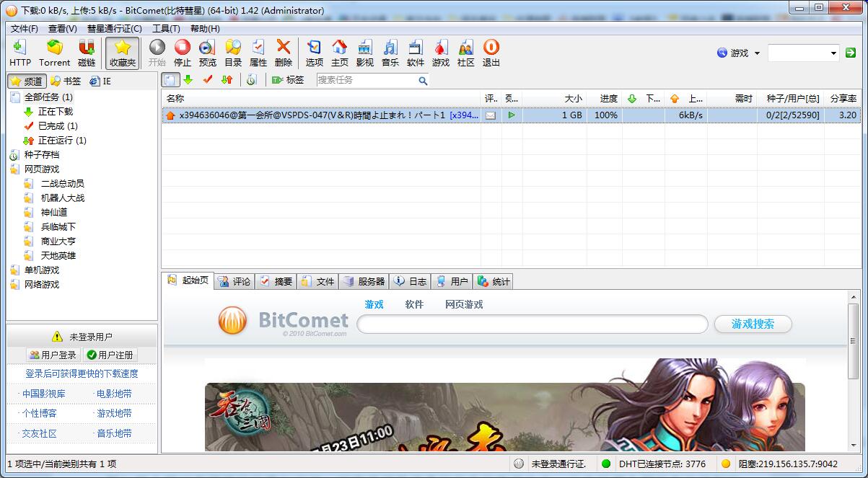Open the search box dropdown arrow at top right
The height and width of the screenshot is (478, 868).
coord(833,53)
